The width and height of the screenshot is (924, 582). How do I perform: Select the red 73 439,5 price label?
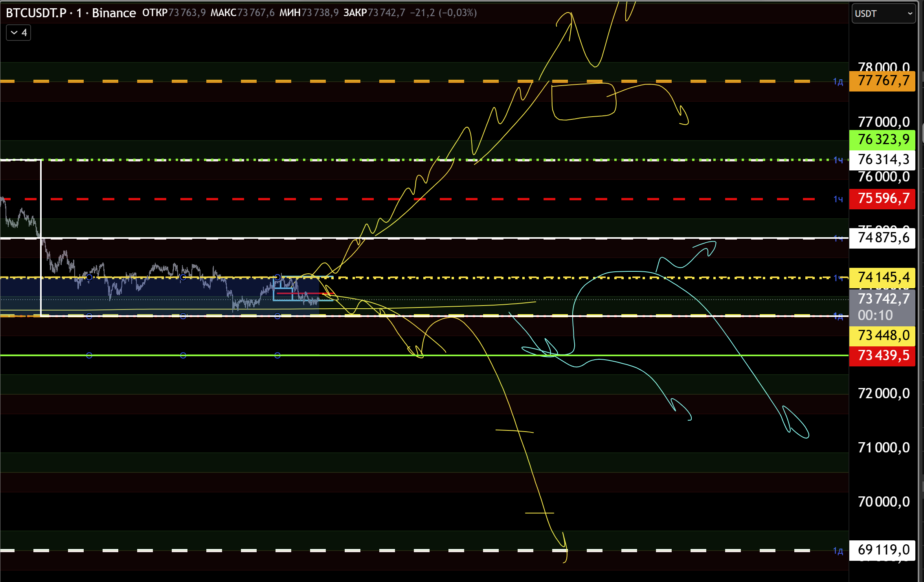882,356
